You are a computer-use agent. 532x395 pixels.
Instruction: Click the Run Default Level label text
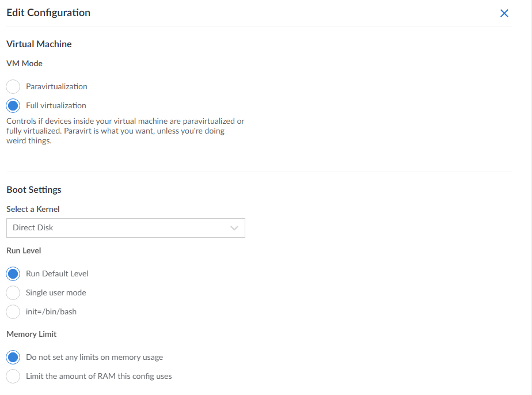[57, 274]
